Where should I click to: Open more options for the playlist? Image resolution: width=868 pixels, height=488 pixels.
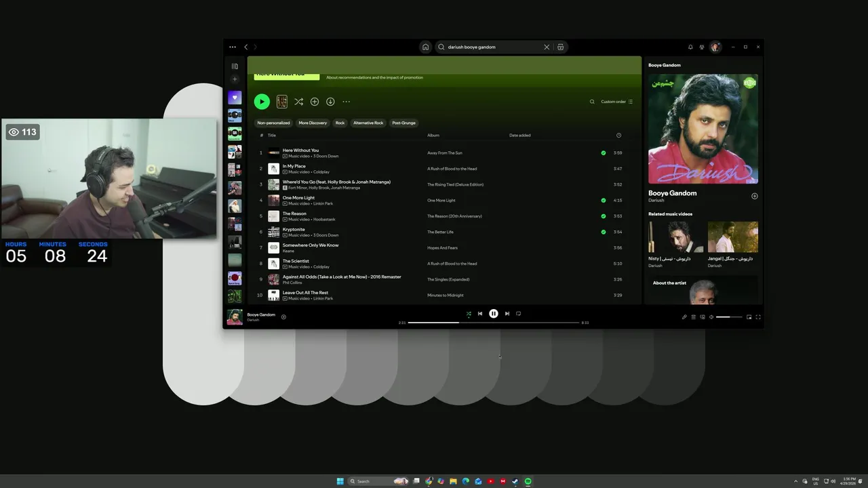(x=346, y=102)
